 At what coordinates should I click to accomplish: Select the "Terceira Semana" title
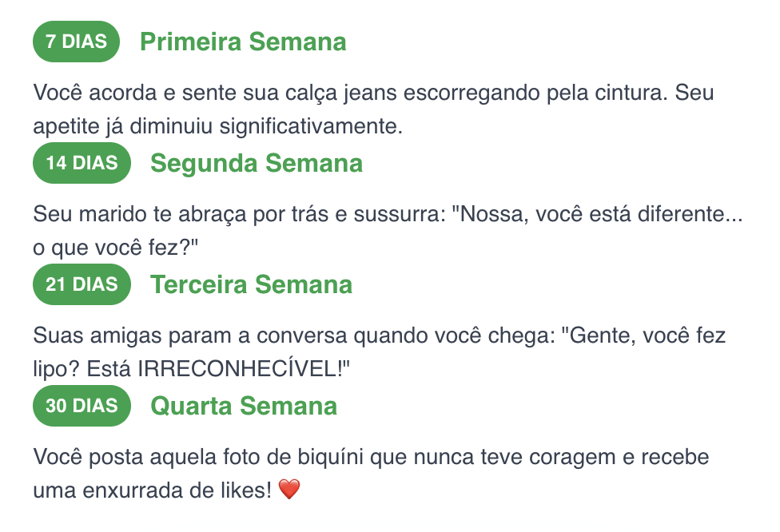click(251, 284)
